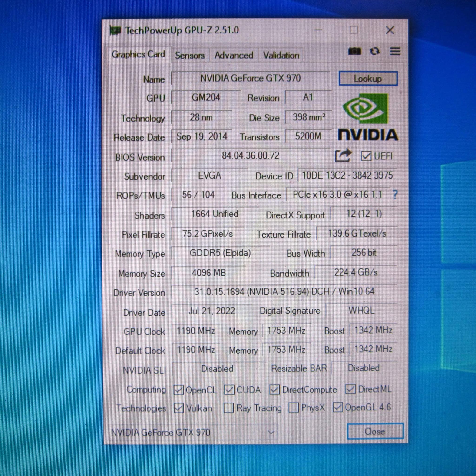
Task: Click the Bandwidth field 224.4 GB/s
Action: click(x=356, y=272)
